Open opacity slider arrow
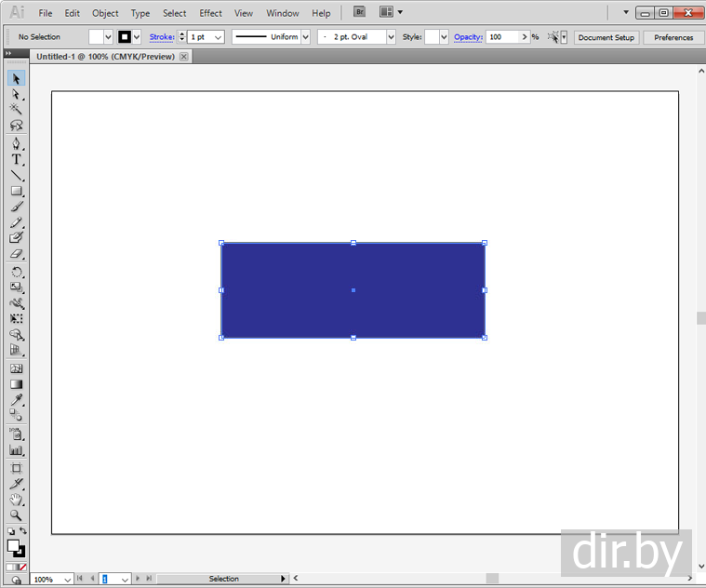The width and height of the screenshot is (706, 588). pos(525,37)
